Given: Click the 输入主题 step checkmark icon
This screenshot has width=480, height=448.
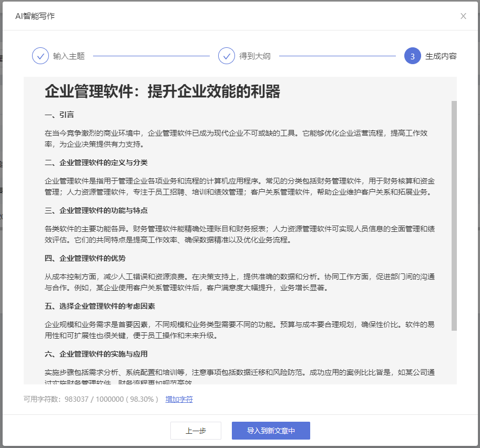Looking at the screenshot, I should (x=40, y=56).
